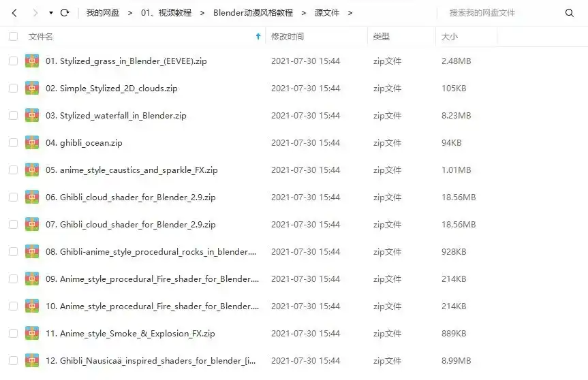Click zip icon of 11. Smoke_&_Explosion file

pyautogui.click(x=32, y=333)
